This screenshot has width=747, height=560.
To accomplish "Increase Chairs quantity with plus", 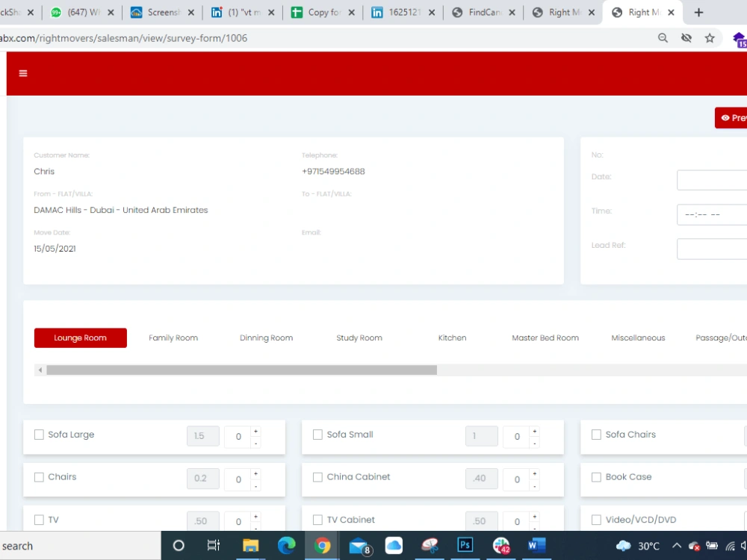I will tap(255, 474).
